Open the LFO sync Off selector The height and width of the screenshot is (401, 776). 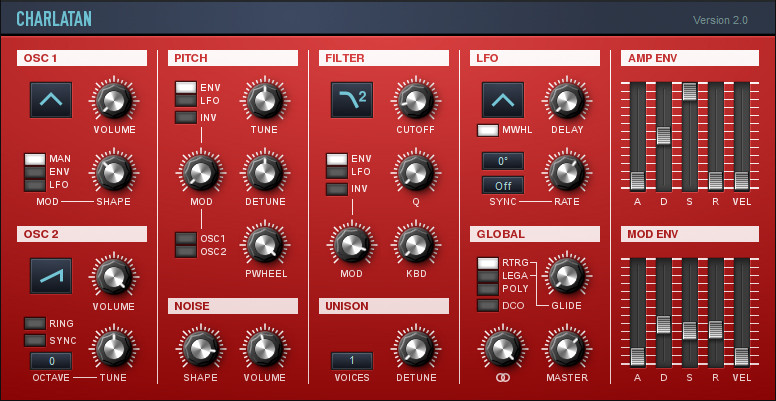(x=503, y=186)
